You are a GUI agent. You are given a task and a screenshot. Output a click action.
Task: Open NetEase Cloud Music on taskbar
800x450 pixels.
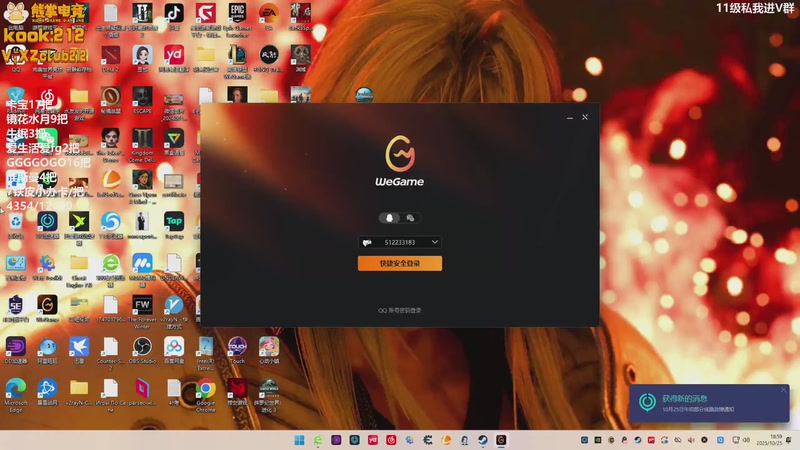point(391,440)
